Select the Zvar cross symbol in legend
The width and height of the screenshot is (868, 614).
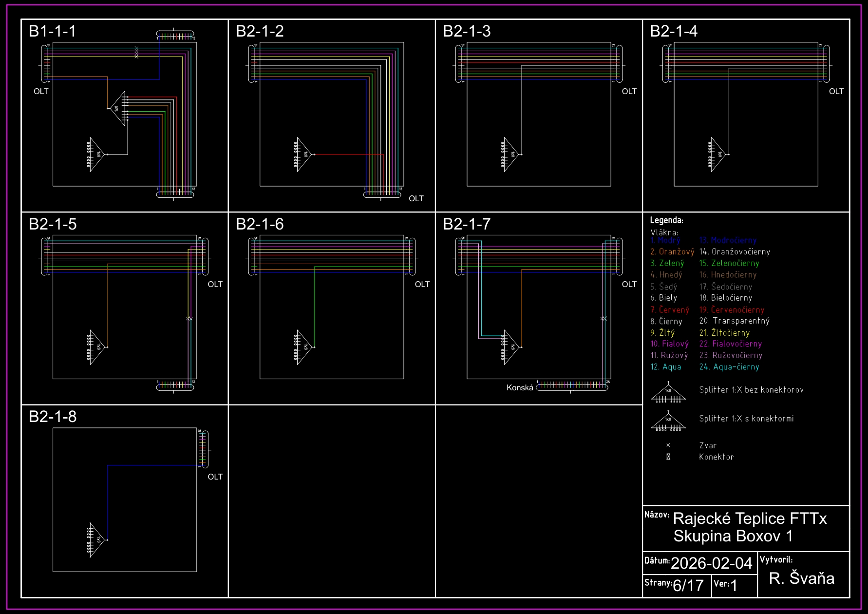tap(668, 445)
